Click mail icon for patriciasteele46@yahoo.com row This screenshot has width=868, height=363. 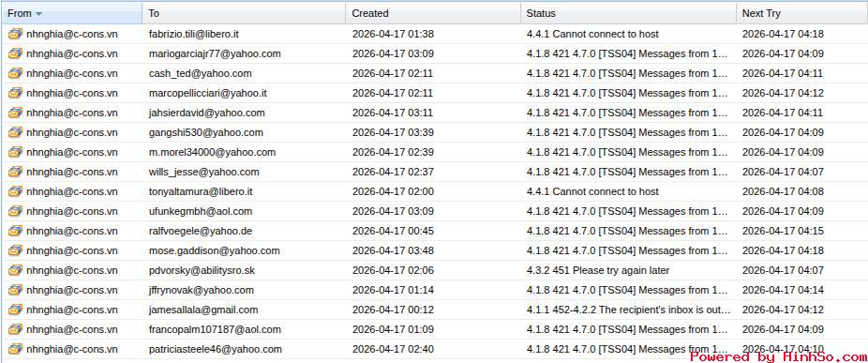(x=16, y=349)
